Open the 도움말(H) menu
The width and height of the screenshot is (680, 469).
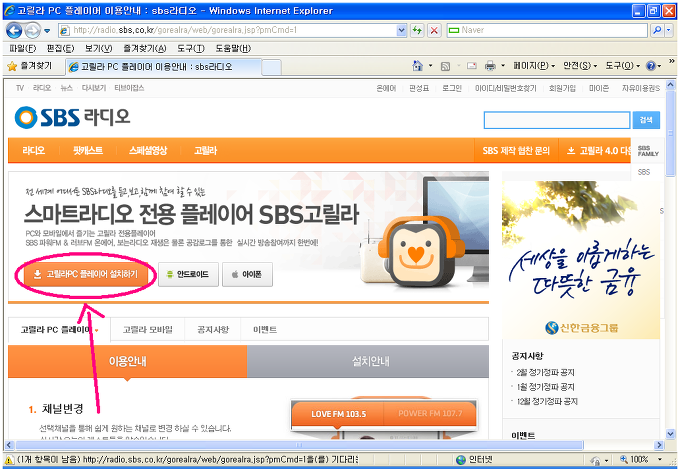tap(233, 48)
